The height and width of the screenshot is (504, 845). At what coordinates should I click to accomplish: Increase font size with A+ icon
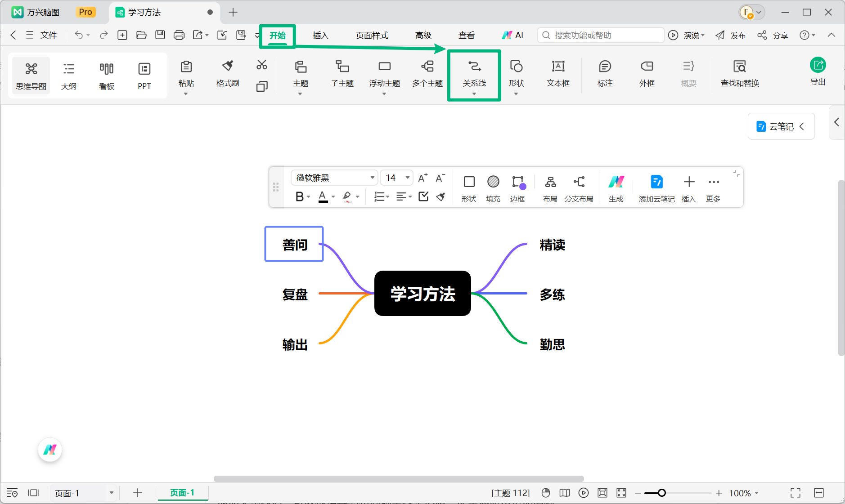pyautogui.click(x=422, y=178)
